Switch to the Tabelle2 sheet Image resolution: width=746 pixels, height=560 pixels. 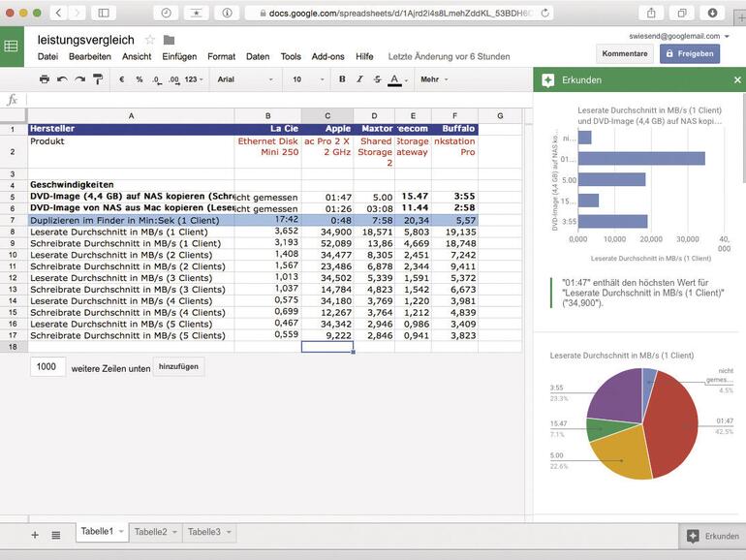coord(150,532)
